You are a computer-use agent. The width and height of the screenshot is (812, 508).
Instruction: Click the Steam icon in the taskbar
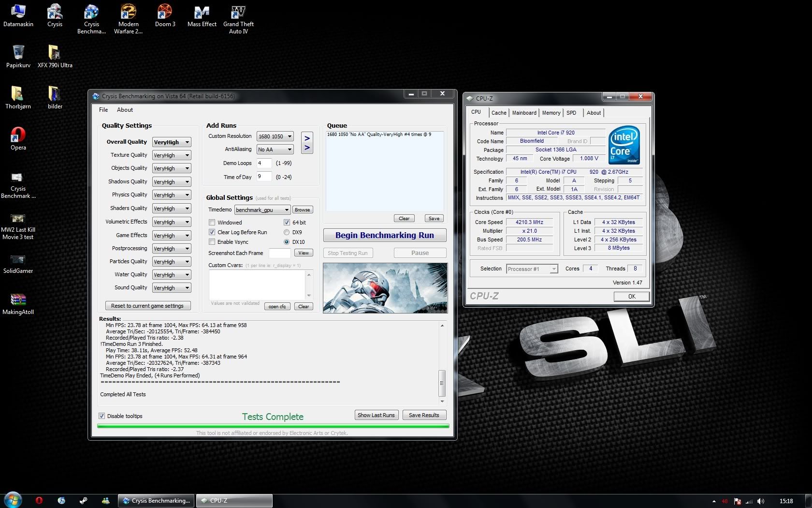coord(83,501)
